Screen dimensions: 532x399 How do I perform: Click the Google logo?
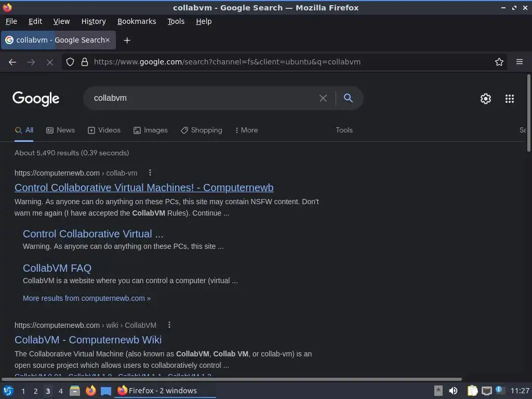point(36,98)
